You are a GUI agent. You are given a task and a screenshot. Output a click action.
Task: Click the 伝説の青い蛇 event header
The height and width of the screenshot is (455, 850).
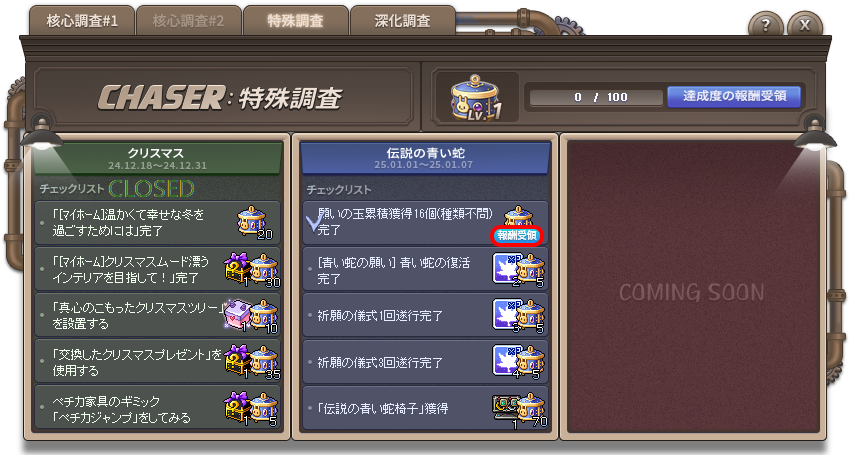tap(424, 158)
